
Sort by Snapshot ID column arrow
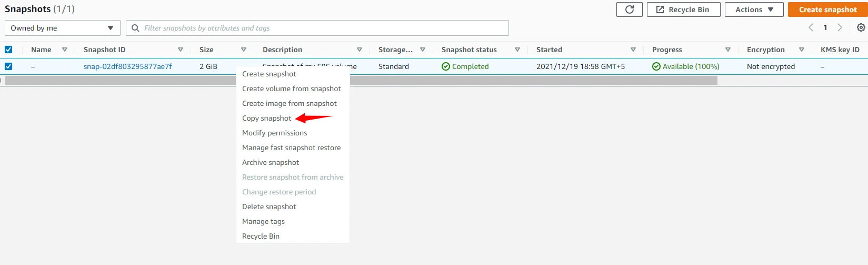[x=181, y=50]
